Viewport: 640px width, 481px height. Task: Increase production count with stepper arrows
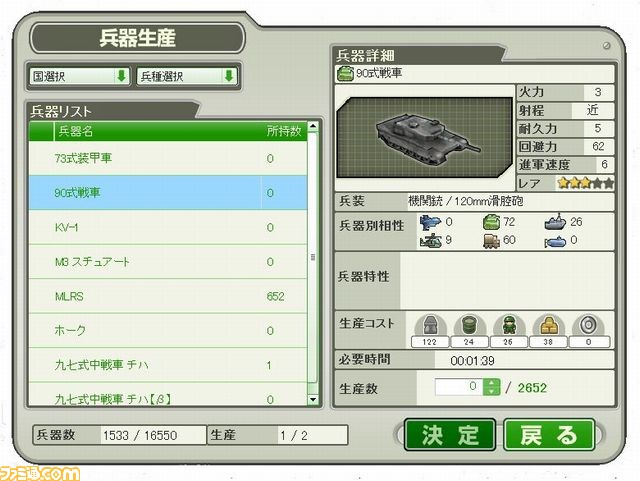tap(491, 383)
